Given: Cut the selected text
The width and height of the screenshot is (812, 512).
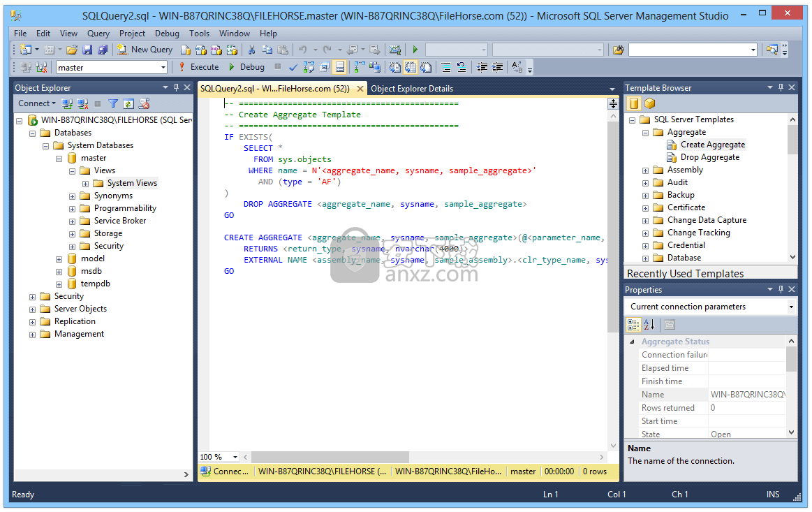Looking at the screenshot, I should point(251,50).
